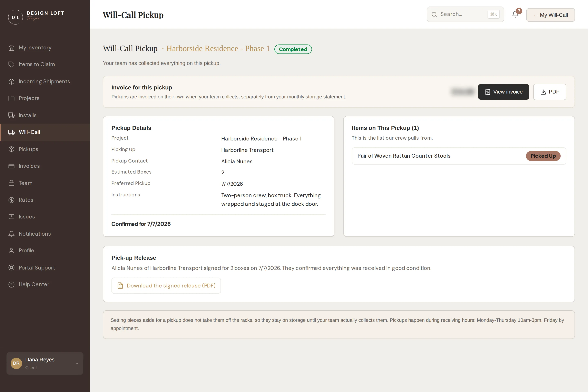Click the Preferred Pickup 7/7/2026 value
The image size is (588, 392).
pos(232,184)
